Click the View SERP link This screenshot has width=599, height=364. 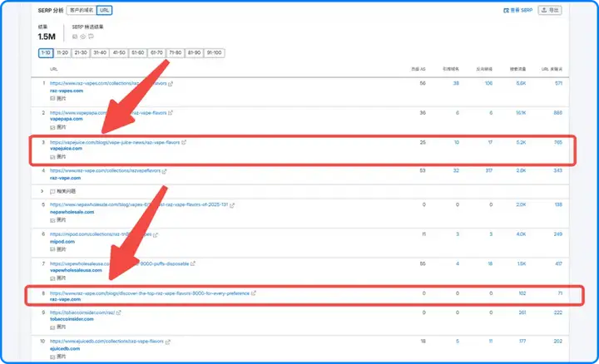pos(518,10)
